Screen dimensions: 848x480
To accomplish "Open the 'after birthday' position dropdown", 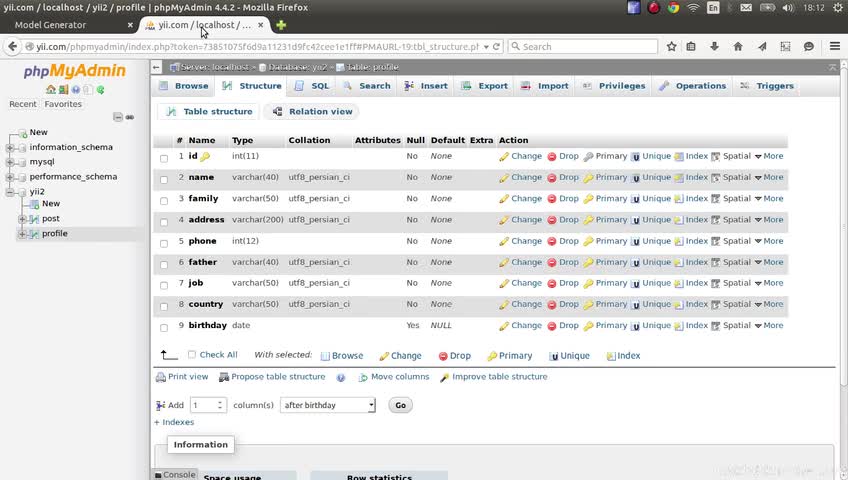I will [x=328, y=405].
